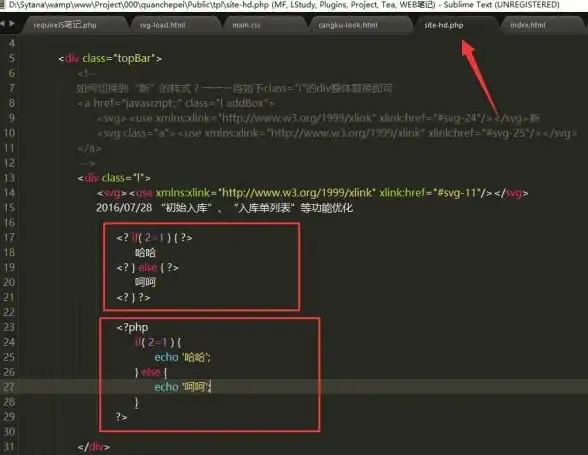Screen dimensions: 588x455
Task: Click line number 13 in gutter
Action: click(9, 178)
